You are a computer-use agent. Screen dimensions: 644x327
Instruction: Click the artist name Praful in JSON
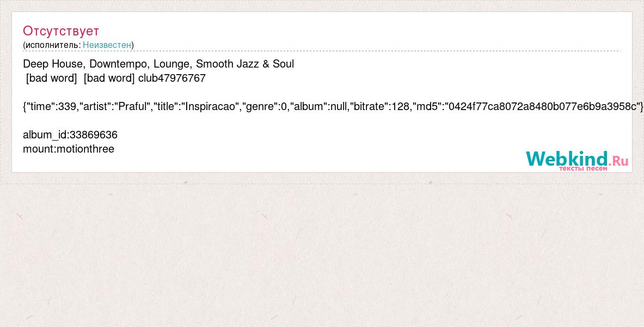click(x=133, y=106)
